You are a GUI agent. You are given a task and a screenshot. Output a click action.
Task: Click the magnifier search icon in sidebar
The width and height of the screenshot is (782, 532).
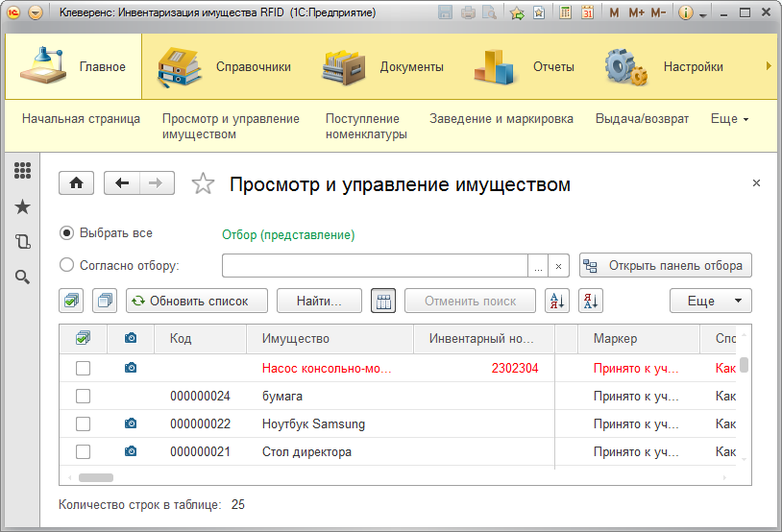coord(22,278)
